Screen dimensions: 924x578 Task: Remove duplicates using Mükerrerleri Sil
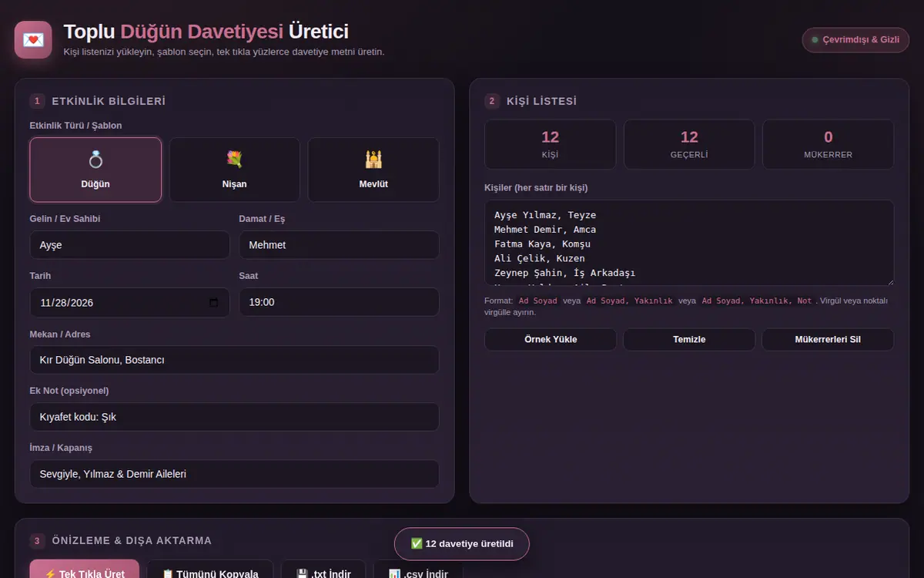(x=828, y=340)
